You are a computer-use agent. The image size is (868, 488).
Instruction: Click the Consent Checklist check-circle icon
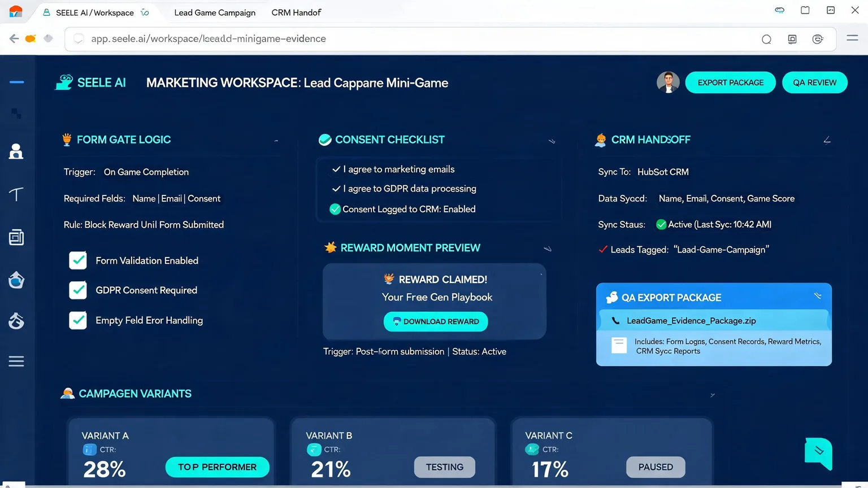325,140
